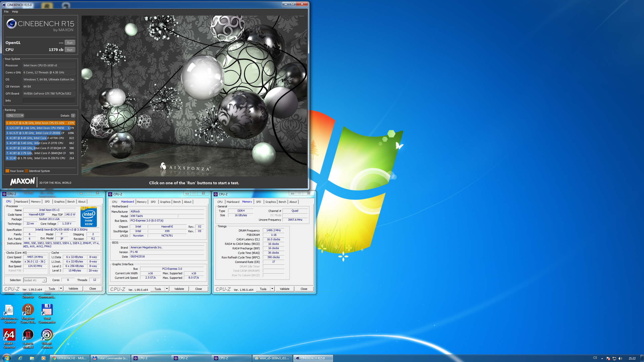Click Tools button in first CPU-Z window
This screenshot has width=644, height=362.
coord(52,289)
